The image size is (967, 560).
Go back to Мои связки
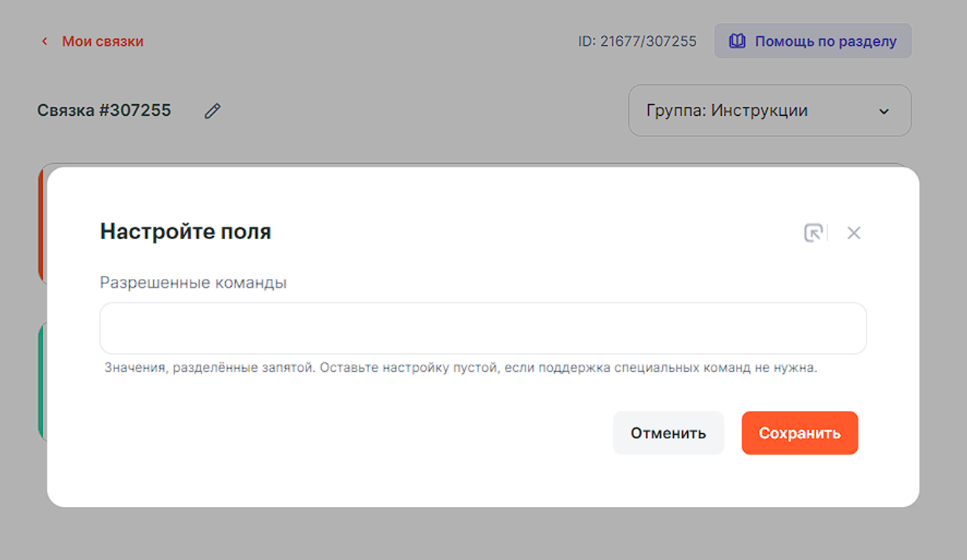pyautogui.click(x=102, y=41)
